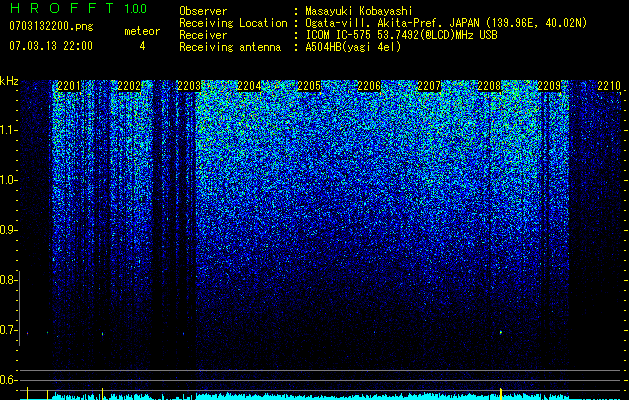The width and height of the screenshot is (629, 400).
Task: Click the Receiving antenna A504HB line
Action: [290, 47]
